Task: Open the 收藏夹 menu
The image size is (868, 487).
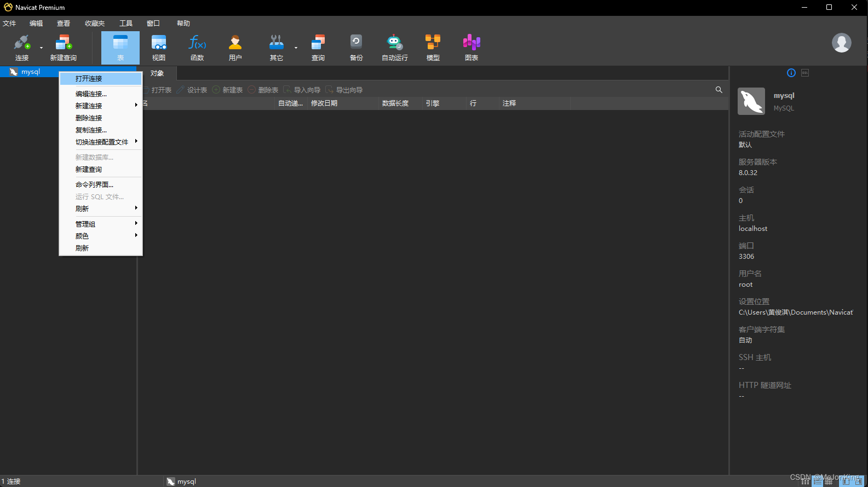Action: pyautogui.click(x=95, y=24)
